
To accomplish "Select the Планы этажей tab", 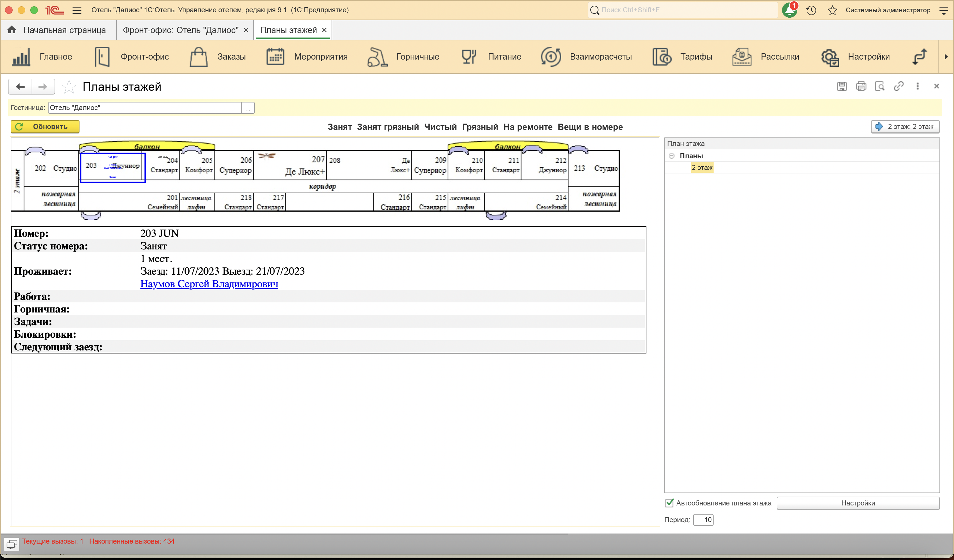I will point(288,30).
